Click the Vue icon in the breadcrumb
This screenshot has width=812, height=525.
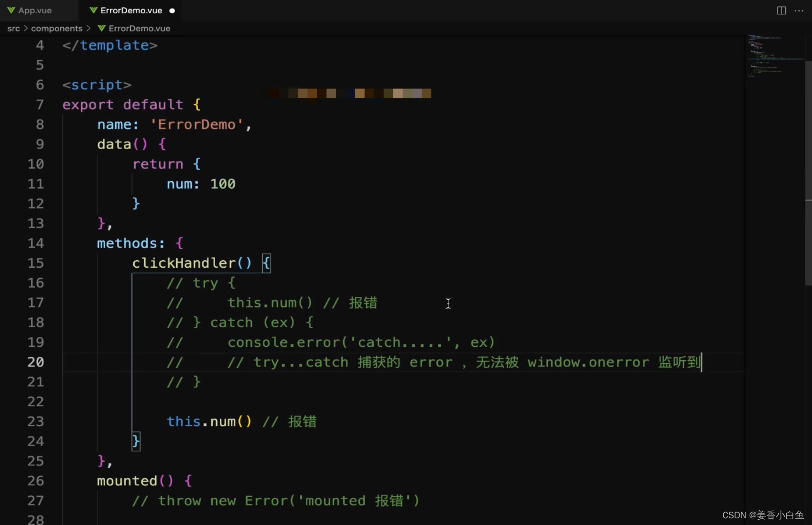[x=101, y=29]
